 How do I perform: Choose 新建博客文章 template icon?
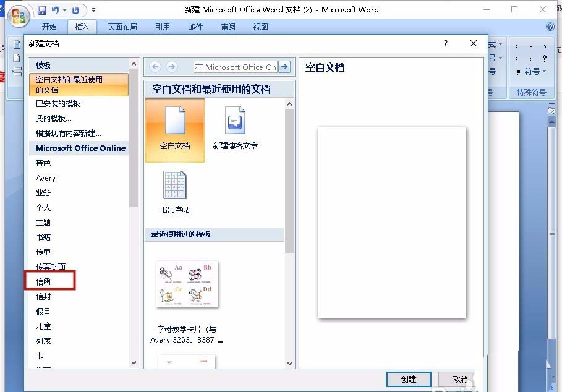235,128
